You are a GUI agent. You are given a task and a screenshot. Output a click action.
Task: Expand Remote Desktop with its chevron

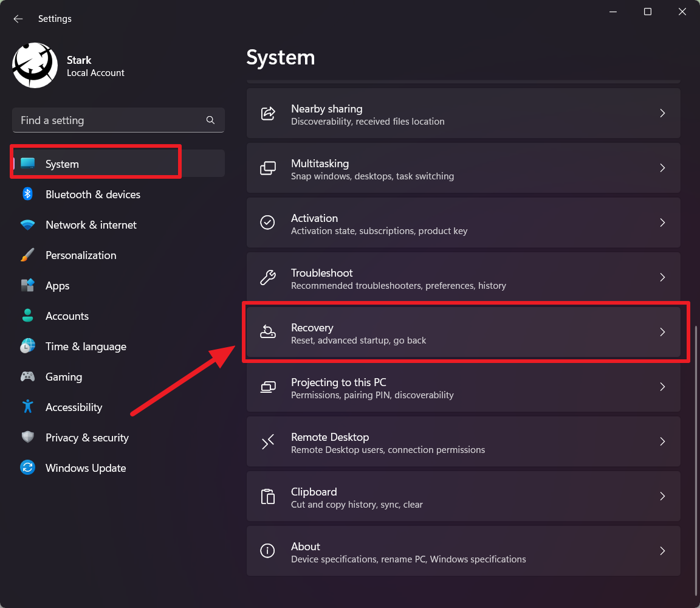click(x=662, y=441)
